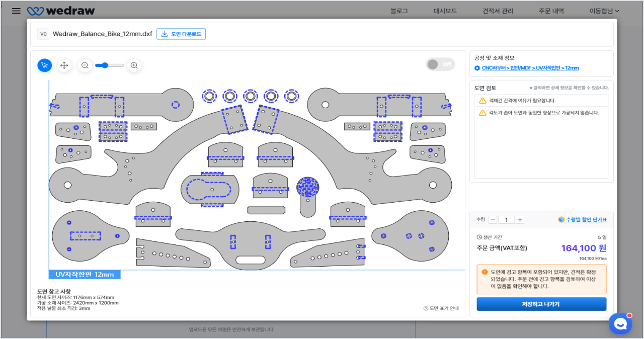Toggle the Off switch in drawing viewer

[x=440, y=64]
